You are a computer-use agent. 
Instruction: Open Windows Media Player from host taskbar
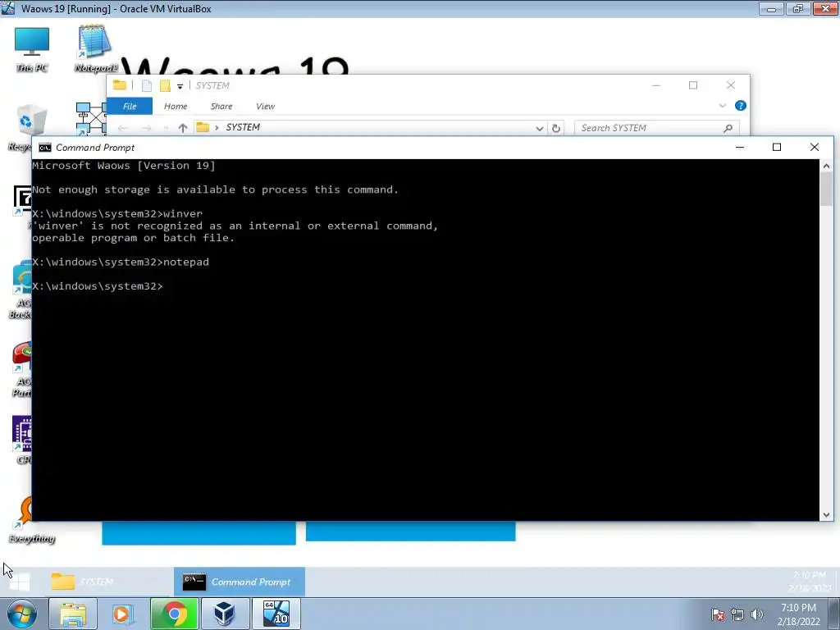[x=123, y=614]
